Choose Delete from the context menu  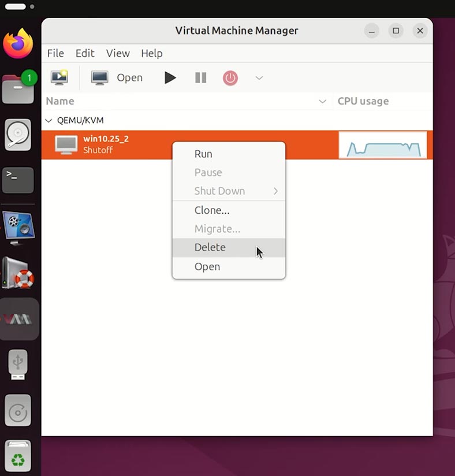(x=229, y=247)
